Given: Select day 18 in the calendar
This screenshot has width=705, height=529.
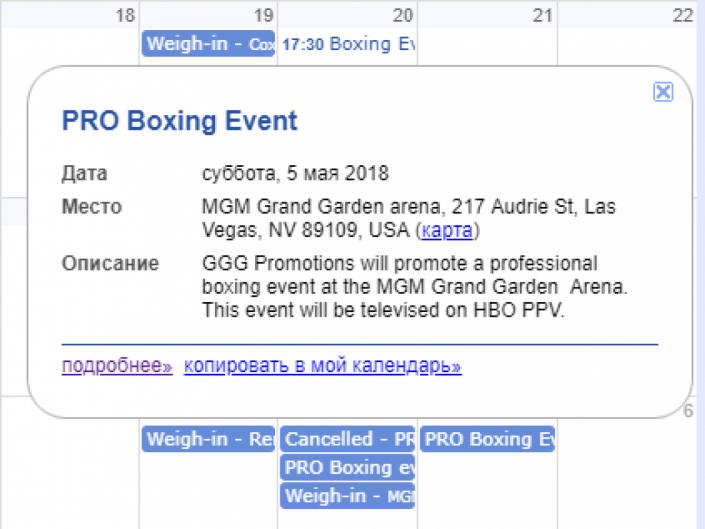Looking at the screenshot, I should 124,15.
